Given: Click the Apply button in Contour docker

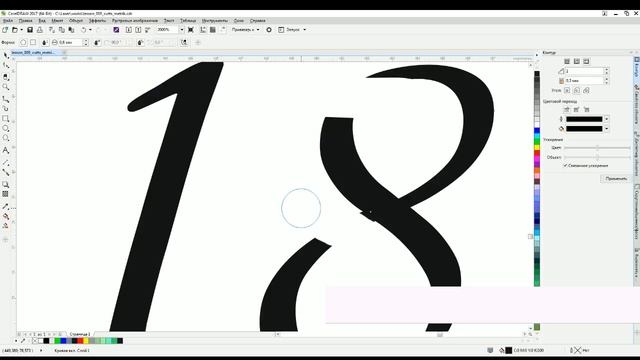Looking at the screenshot, I should pos(616,179).
